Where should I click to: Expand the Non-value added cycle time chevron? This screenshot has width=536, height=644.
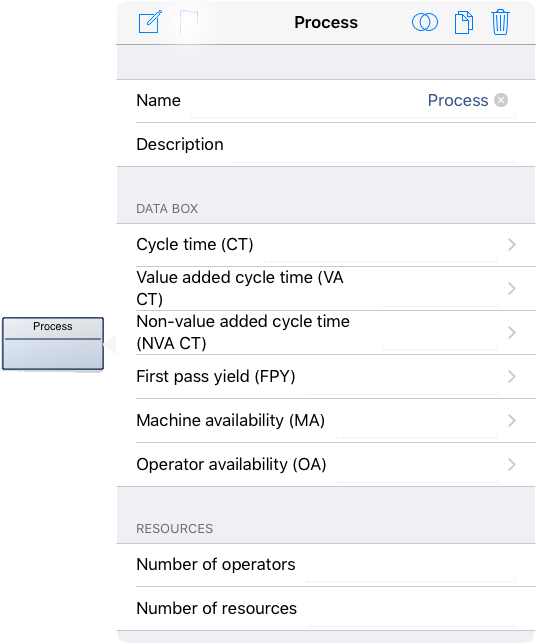click(511, 333)
